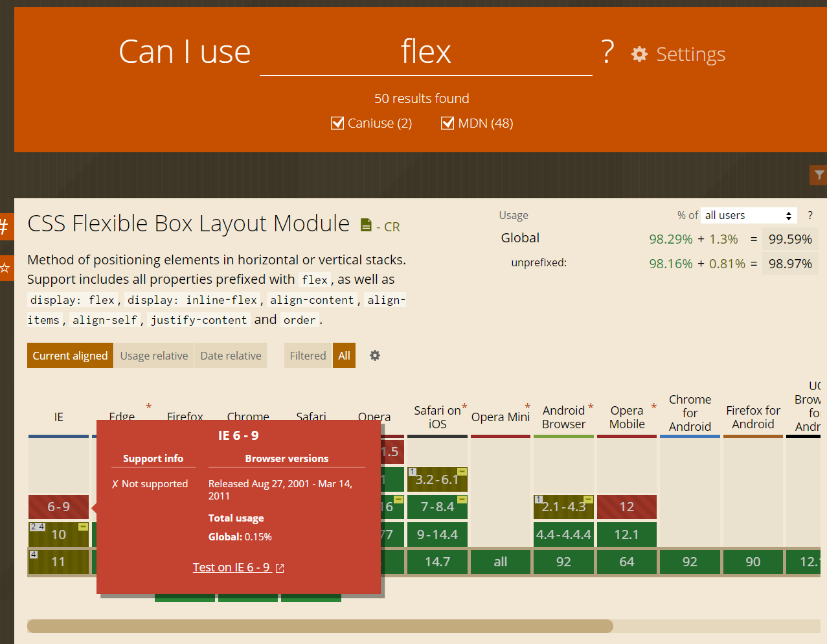Switch to Usage relative view
The width and height of the screenshot is (827, 644).
pos(153,356)
